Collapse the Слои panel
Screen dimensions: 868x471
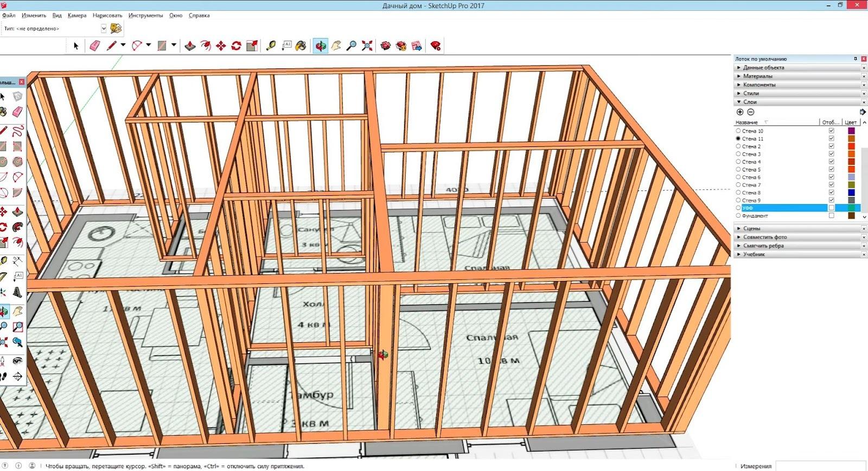tap(750, 102)
